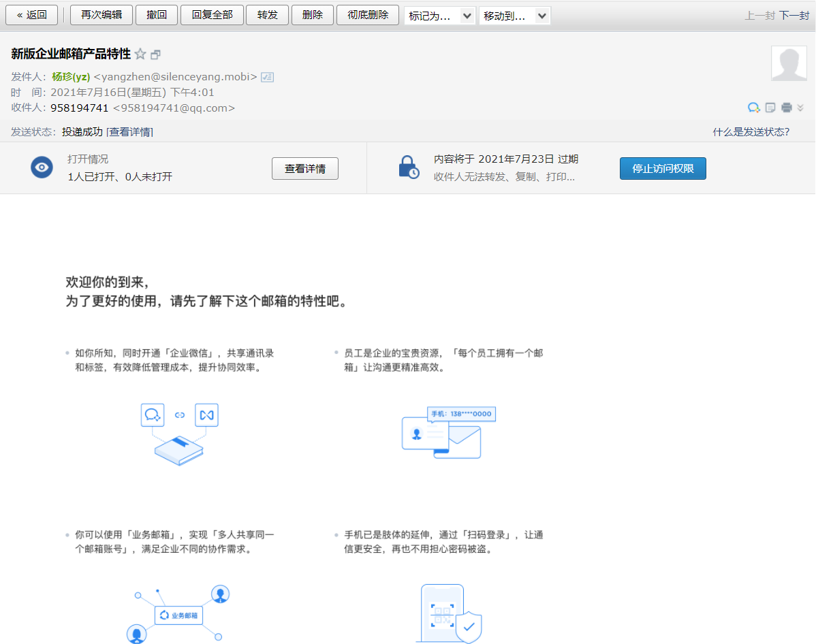Open email in new window icon
Image resolution: width=816 pixels, height=644 pixels.
click(156, 54)
